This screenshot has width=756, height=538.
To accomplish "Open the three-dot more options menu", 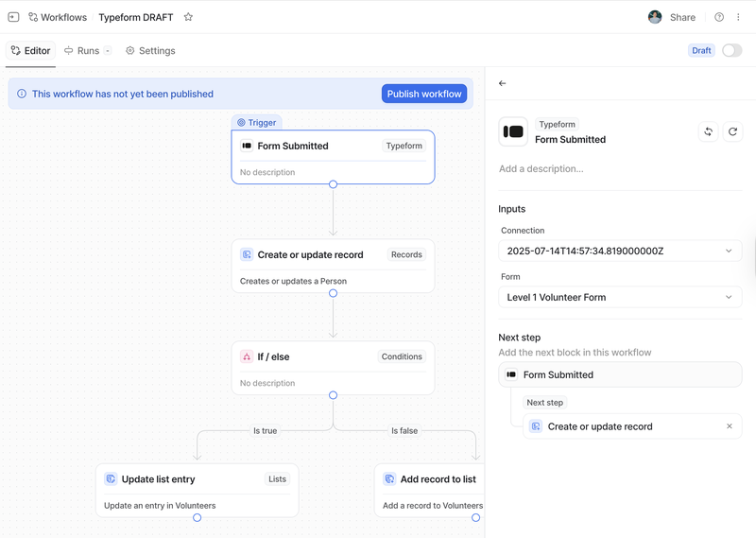I will click(x=738, y=17).
